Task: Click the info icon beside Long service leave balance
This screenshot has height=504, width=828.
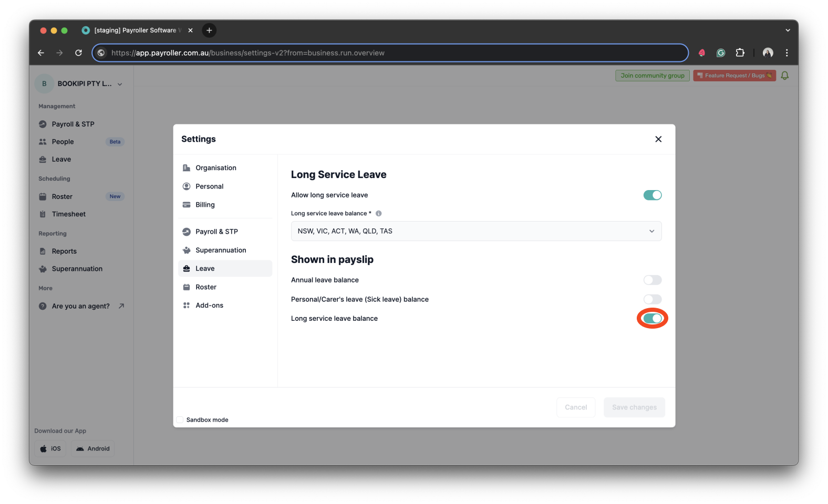Action: point(378,214)
